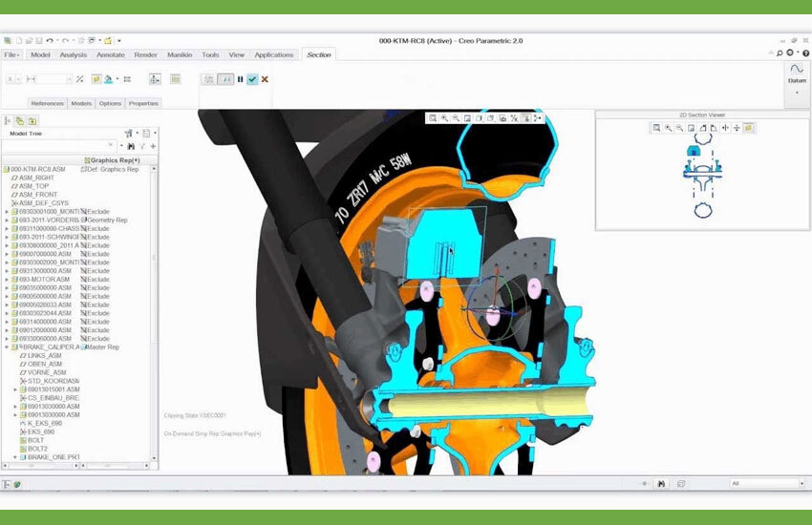
Task: Expand the 69007000000.ASM tree node
Action: pos(7,254)
